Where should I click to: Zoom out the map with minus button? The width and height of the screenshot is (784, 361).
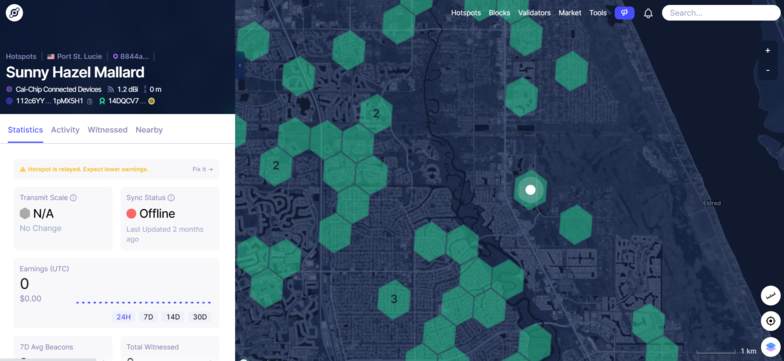click(x=768, y=70)
